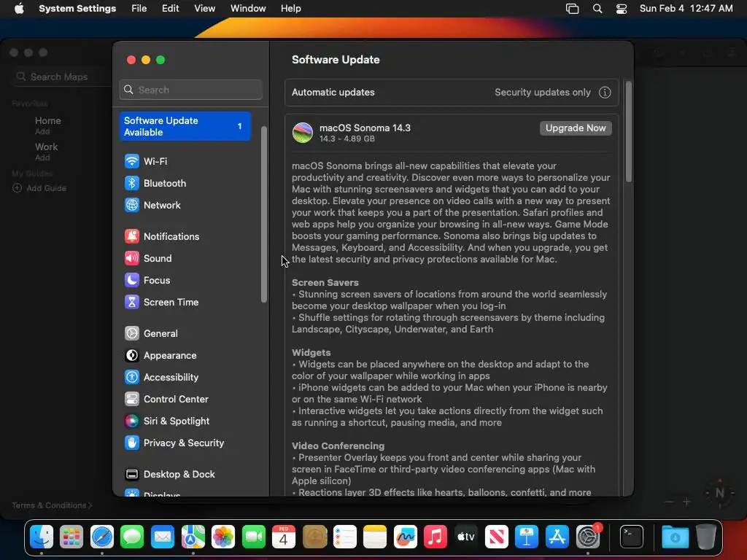Launch Terminal from the Dock
The width and height of the screenshot is (747, 560).
click(632, 537)
